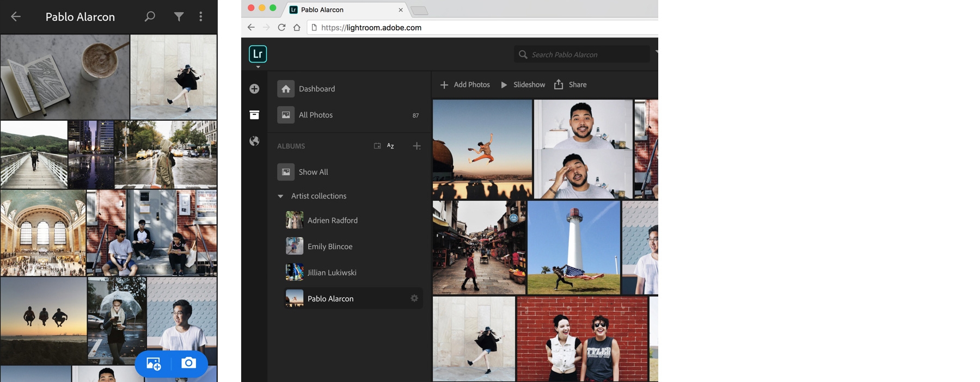This screenshot has height=382, width=980.
Task: Open Pablo Alarcon album settings gear
Action: click(x=414, y=298)
